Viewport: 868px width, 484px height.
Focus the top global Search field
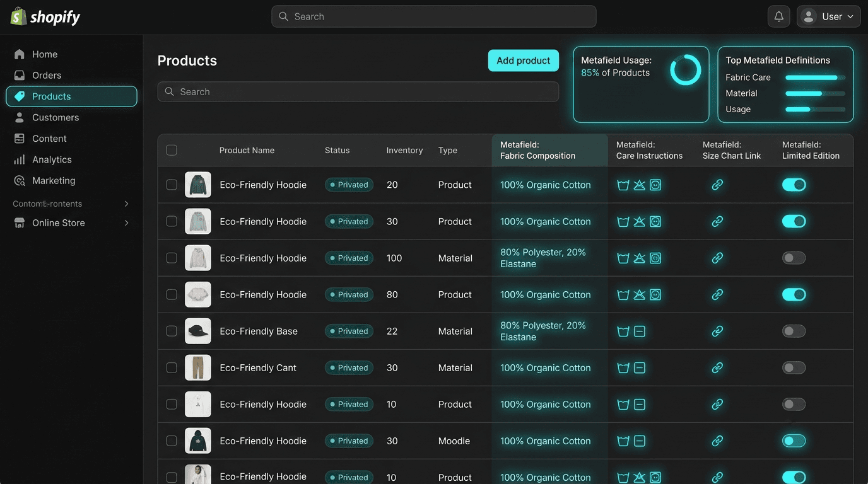coord(434,16)
